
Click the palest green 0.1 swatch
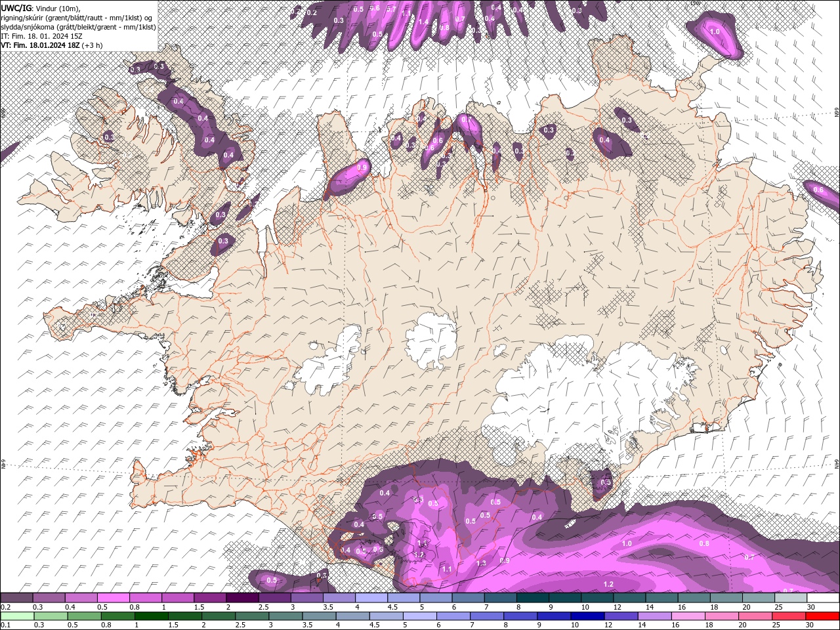click(x=17, y=616)
